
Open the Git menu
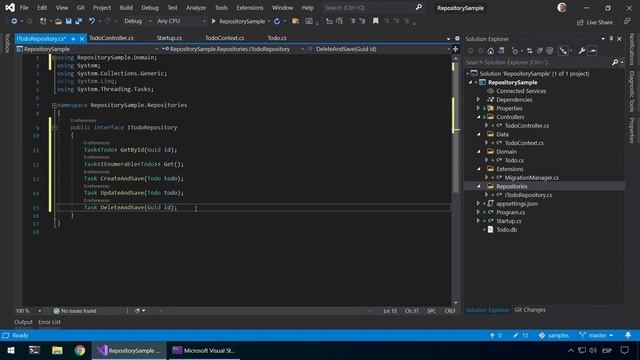tap(80, 8)
